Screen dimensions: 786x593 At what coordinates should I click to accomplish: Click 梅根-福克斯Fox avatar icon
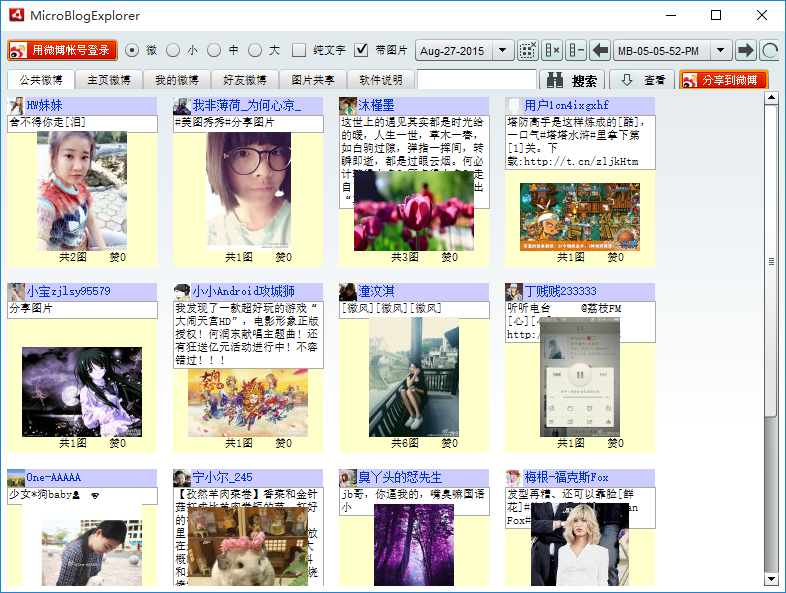(x=514, y=478)
